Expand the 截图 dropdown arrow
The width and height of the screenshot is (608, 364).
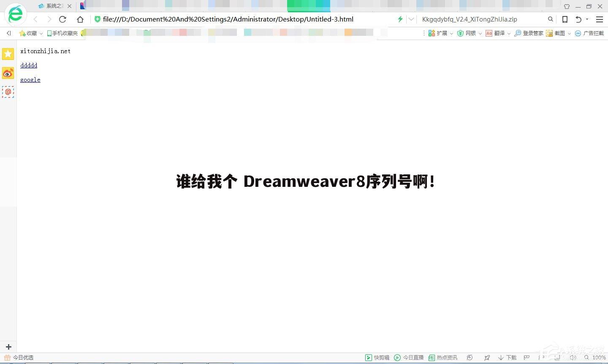tap(569, 33)
